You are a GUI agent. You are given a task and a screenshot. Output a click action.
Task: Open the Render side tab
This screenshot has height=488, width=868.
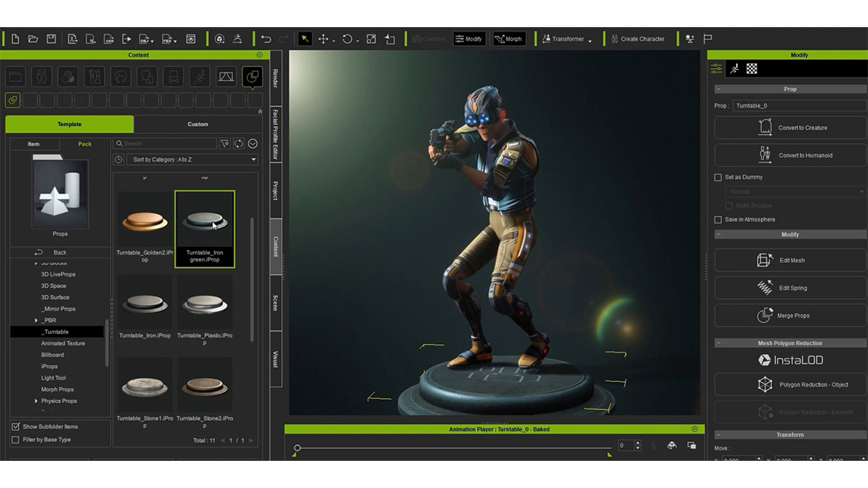pos(276,78)
